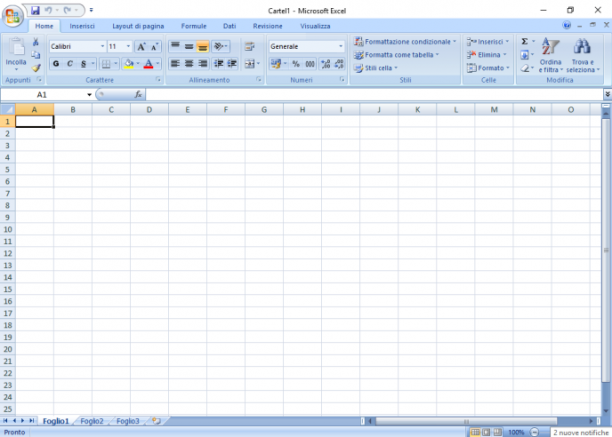Click Formato button in Celle group
This screenshot has height=437, width=612.
click(x=488, y=68)
